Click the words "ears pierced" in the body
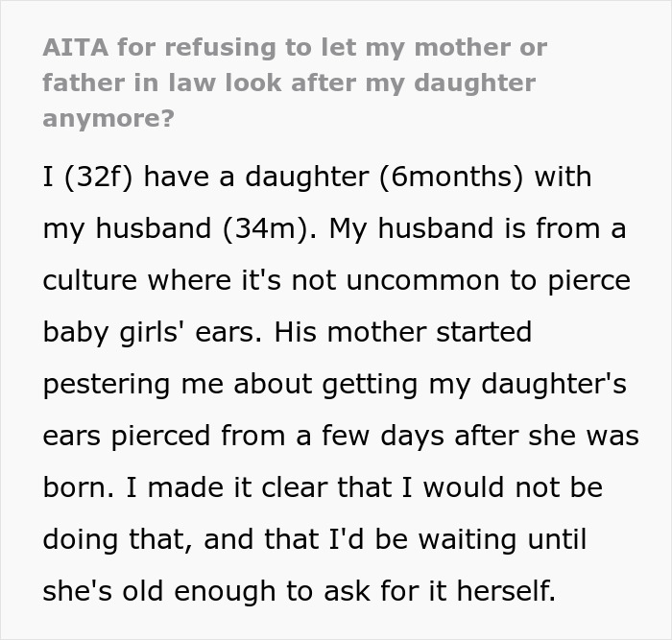The image size is (672, 640). (x=125, y=437)
